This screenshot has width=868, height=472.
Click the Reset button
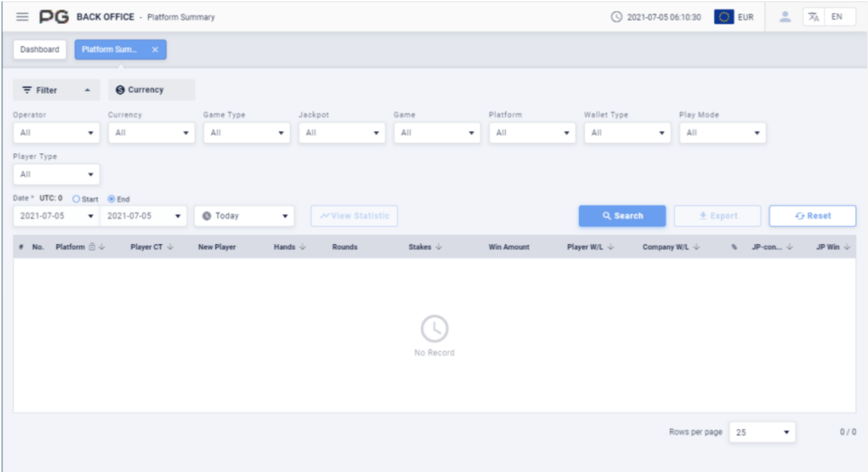click(813, 216)
